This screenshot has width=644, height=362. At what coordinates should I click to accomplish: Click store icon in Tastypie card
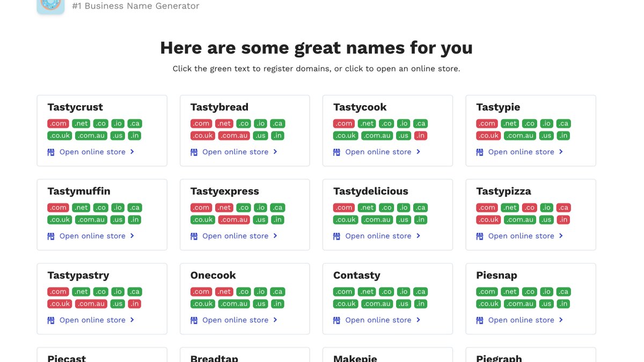coord(480,152)
